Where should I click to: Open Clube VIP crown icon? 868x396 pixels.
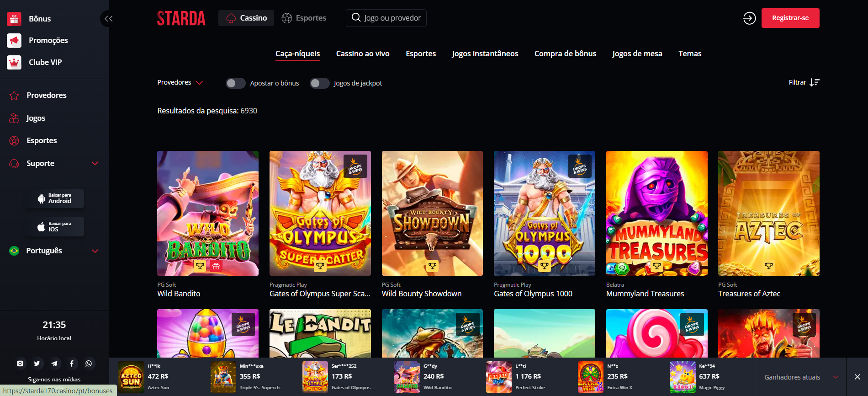(x=14, y=62)
